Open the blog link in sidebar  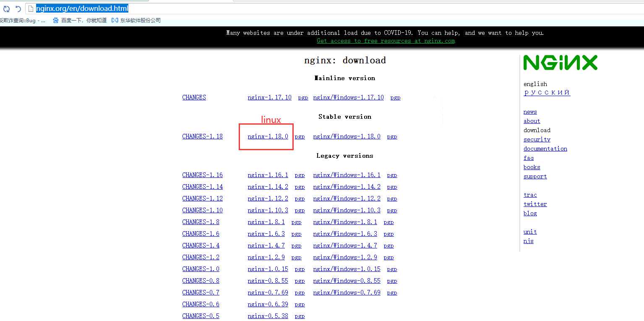pyautogui.click(x=530, y=214)
